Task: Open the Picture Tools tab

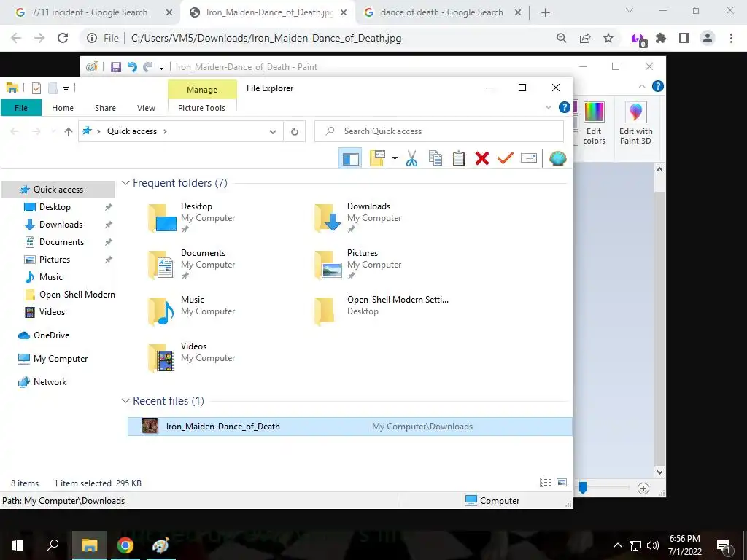Action: 201,108
